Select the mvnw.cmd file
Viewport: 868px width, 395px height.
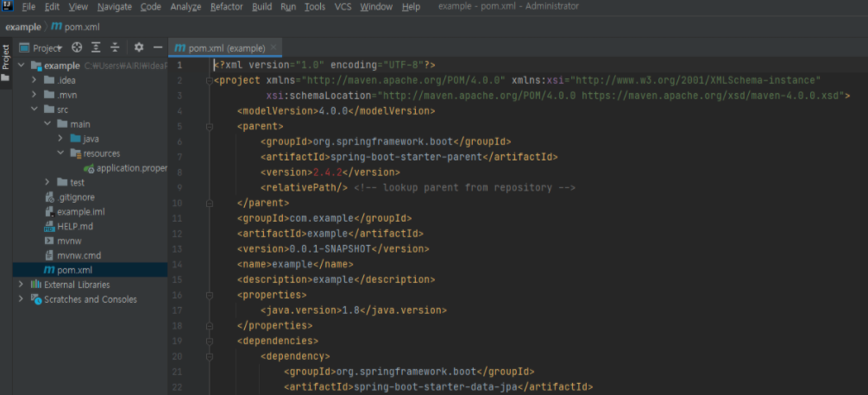pyautogui.click(x=72, y=255)
